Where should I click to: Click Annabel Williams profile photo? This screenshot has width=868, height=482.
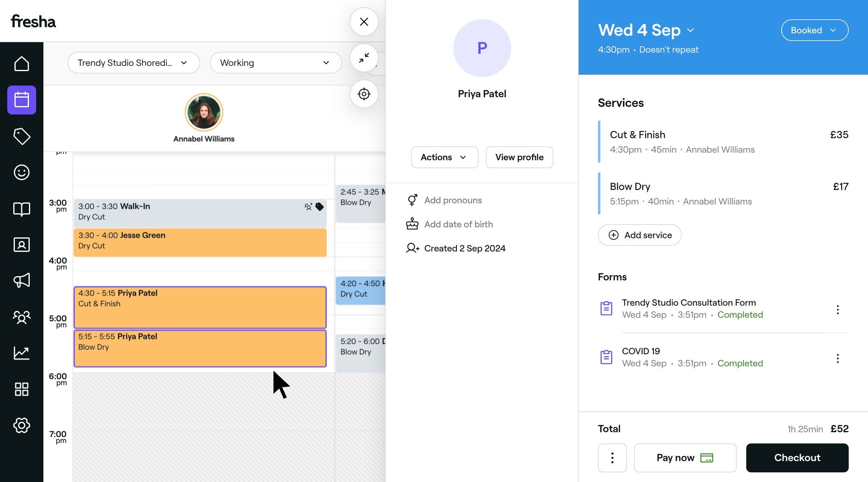click(x=204, y=112)
